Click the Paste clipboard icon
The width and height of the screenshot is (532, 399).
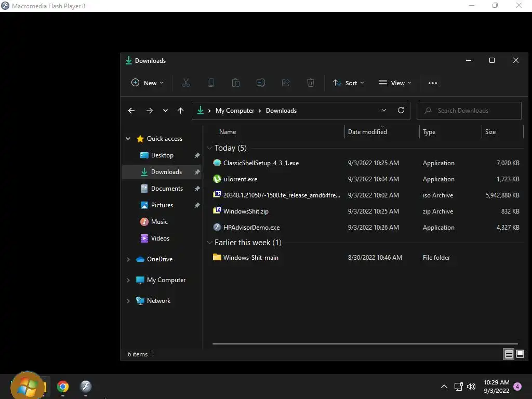tap(236, 83)
